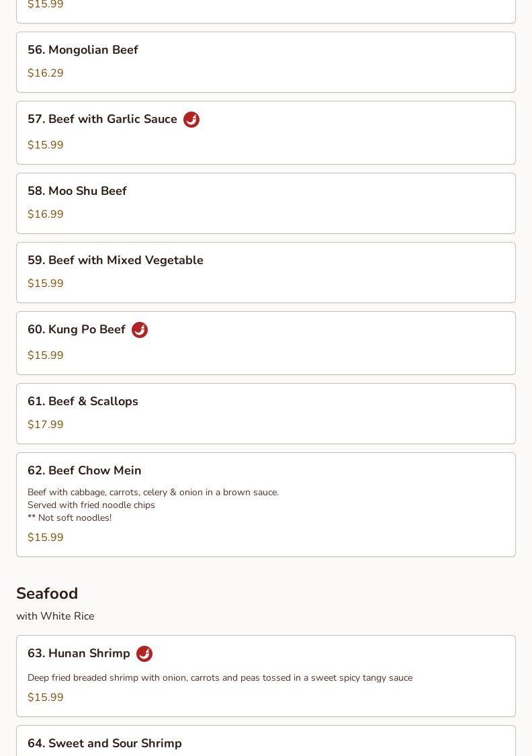The image size is (532, 756).
Task: Click the $15.99 price of Beef Chow Mein
Action: coord(45,537)
